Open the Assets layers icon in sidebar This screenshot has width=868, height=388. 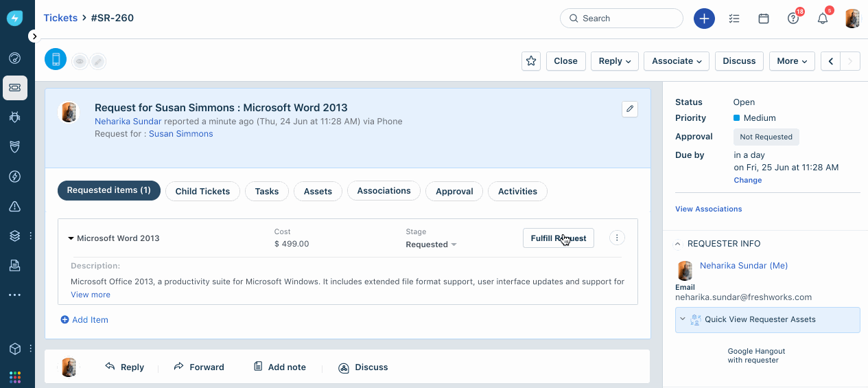click(15, 236)
